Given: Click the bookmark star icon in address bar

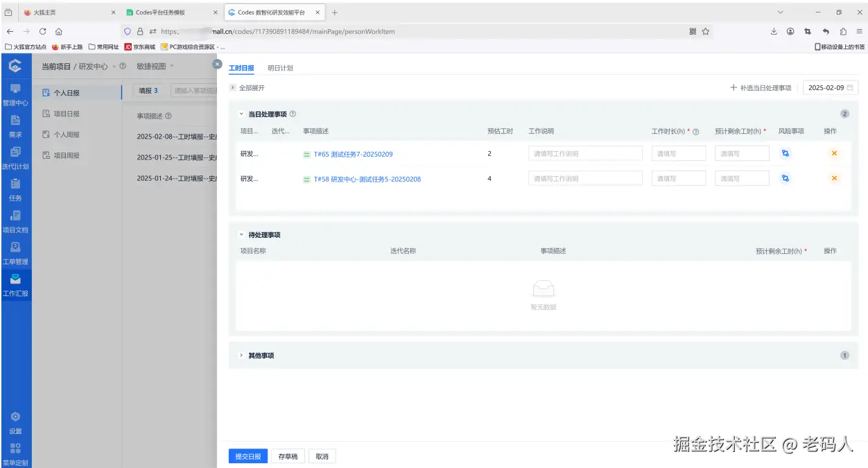Looking at the screenshot, I should pos(706,31).
